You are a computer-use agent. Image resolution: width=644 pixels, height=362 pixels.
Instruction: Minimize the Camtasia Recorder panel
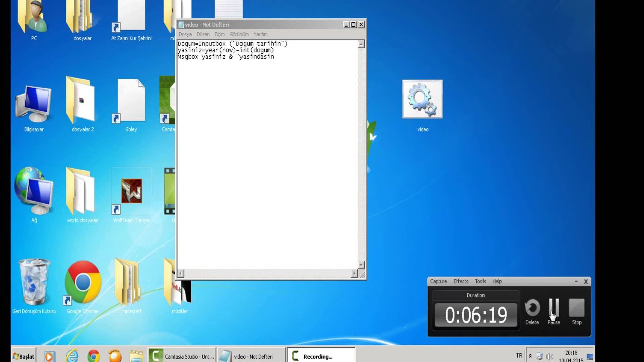pos(576,281)
